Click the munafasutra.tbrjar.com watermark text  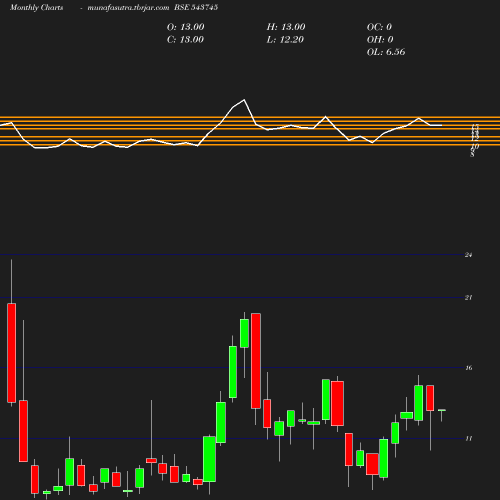click(128, 8)
